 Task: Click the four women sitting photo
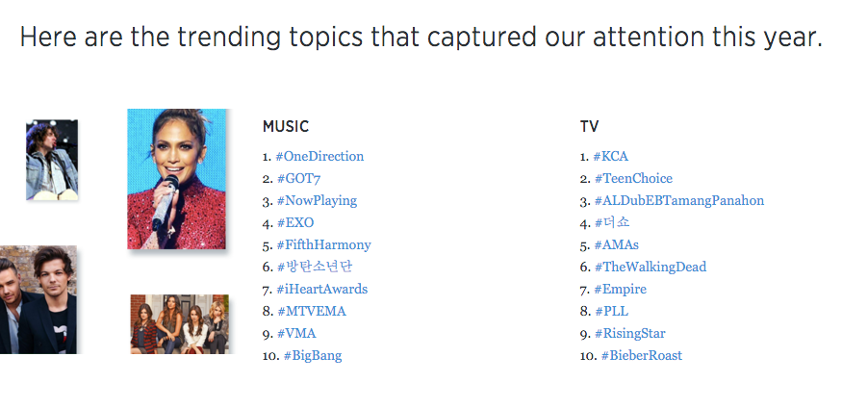coord(179,324)
